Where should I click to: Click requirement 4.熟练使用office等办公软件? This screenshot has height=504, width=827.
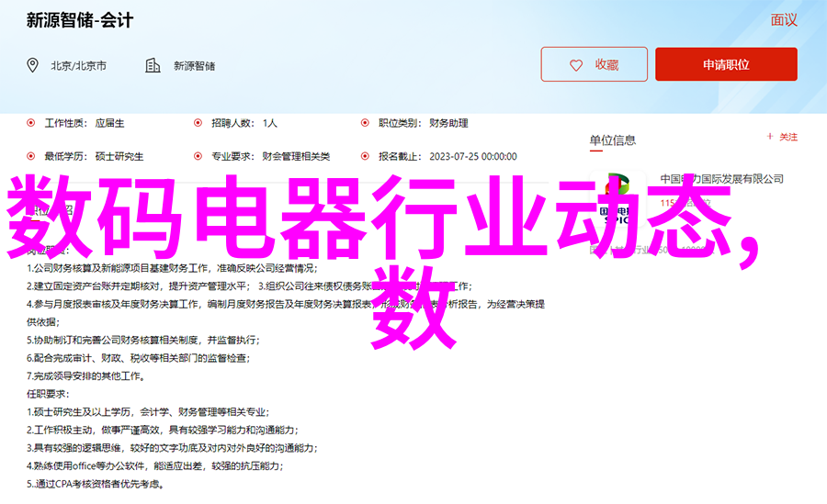pyautogui.click(x=155, y=466)
